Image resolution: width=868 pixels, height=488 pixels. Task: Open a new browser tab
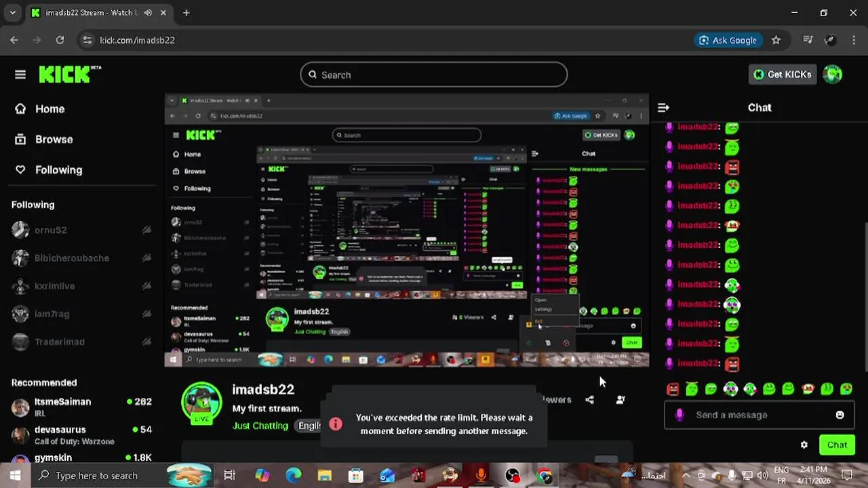tap(186, 12)
